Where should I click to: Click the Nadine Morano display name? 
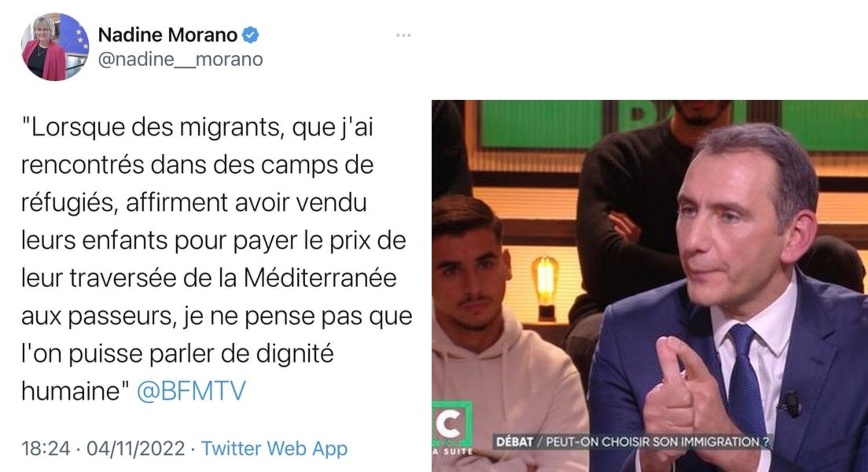click(x=167, y=35)
